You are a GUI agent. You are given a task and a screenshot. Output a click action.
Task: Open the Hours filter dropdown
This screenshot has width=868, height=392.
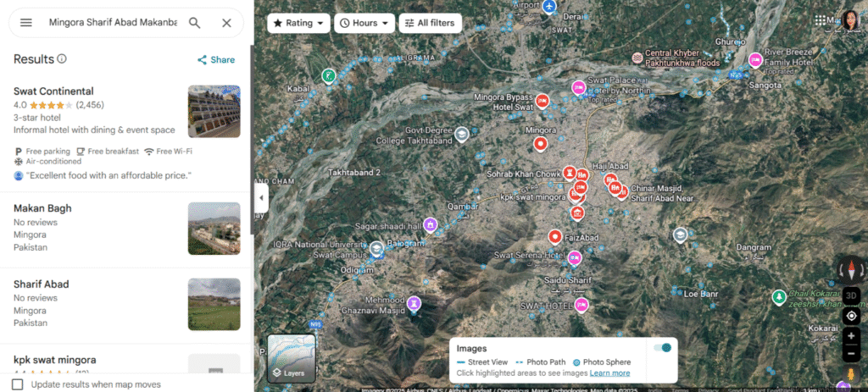tap(364, 23)
